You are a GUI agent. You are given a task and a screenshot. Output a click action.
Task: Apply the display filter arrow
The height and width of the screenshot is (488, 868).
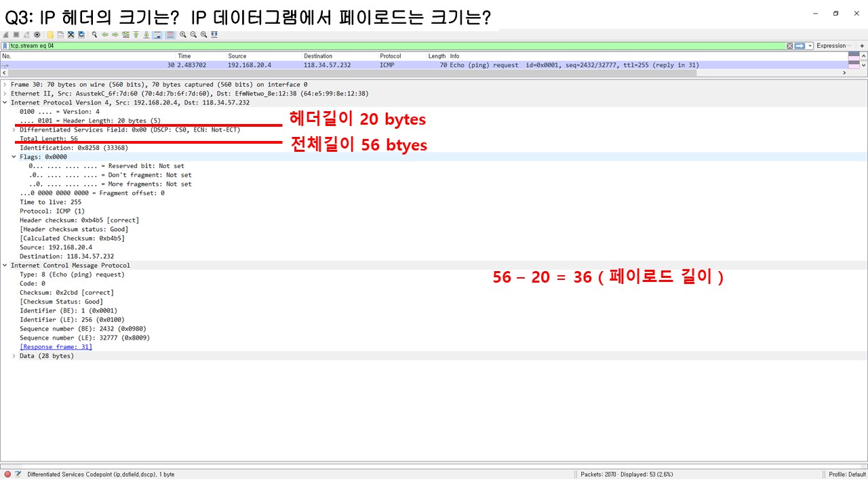800,46
